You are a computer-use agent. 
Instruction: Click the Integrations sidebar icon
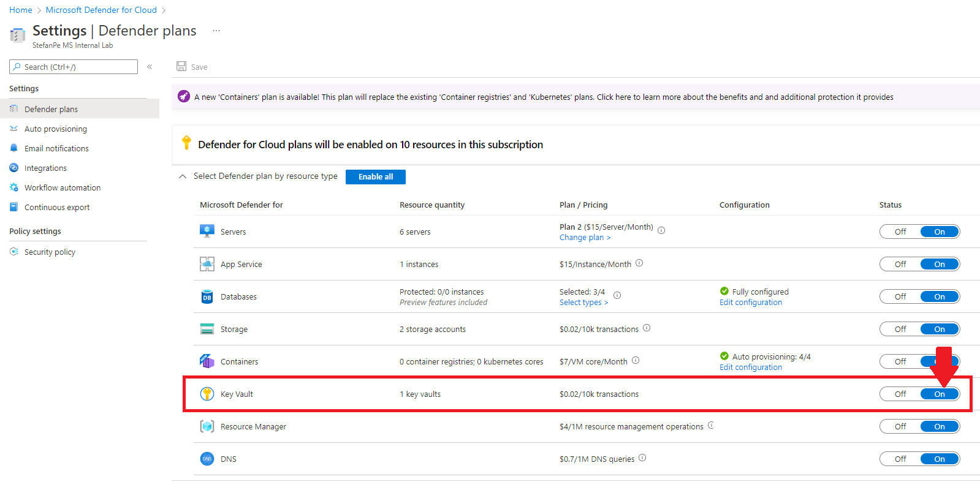[x=14, y=168]
